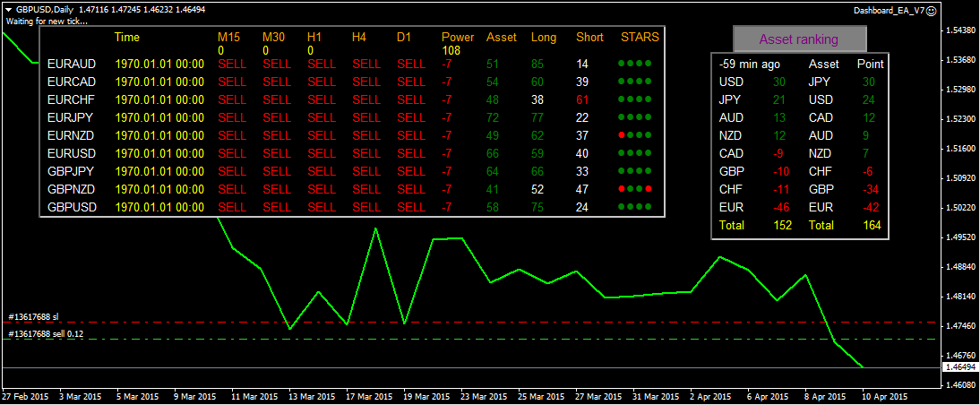Viewport: 980px width, 405px height.
Task: Select the GBPNZD pair row label
Action: click(72, 189)
